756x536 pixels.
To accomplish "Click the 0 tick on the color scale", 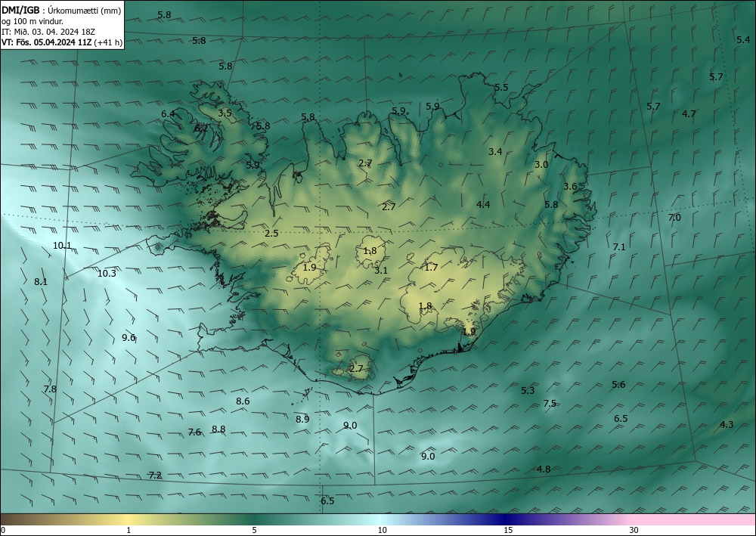I will pos(3,530).
